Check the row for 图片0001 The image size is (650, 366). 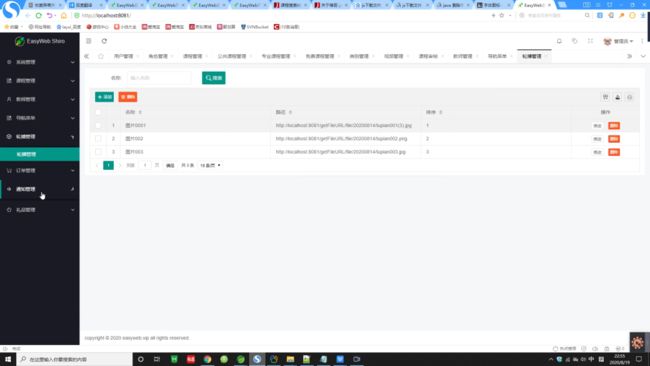click(x=98, y=125)
